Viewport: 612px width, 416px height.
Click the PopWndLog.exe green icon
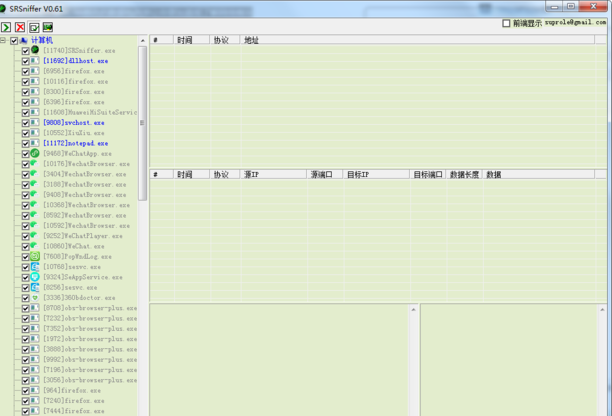coord(35,256)
